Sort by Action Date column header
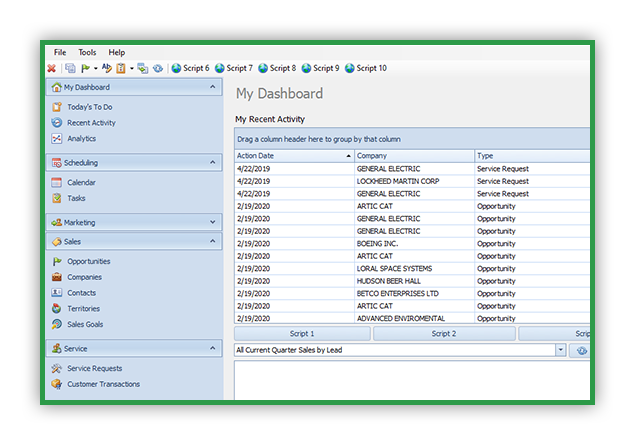 coord(294,156)
